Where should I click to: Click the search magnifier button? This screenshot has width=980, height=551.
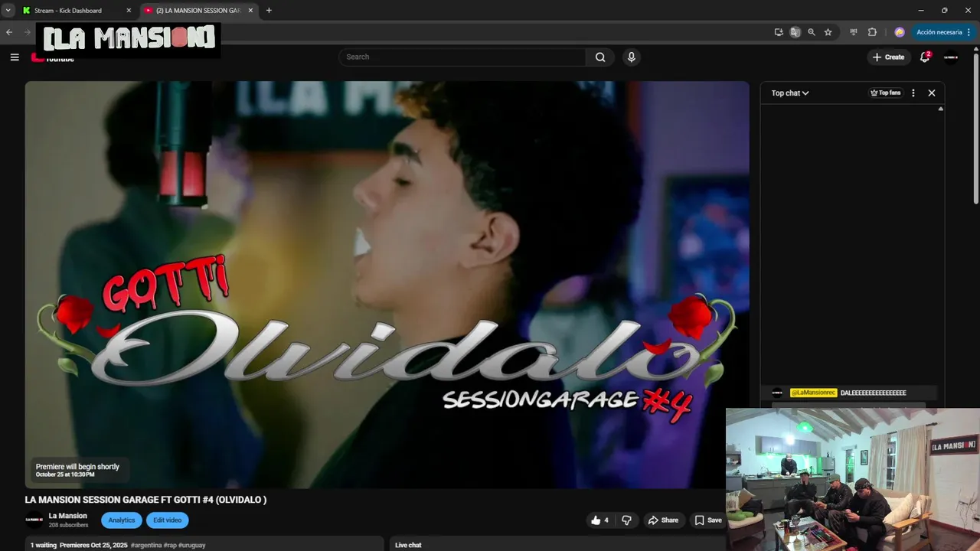point(600,57)
